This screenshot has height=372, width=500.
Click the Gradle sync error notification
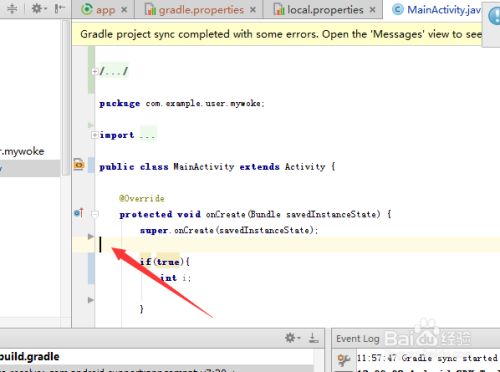[x=281, y=34]
